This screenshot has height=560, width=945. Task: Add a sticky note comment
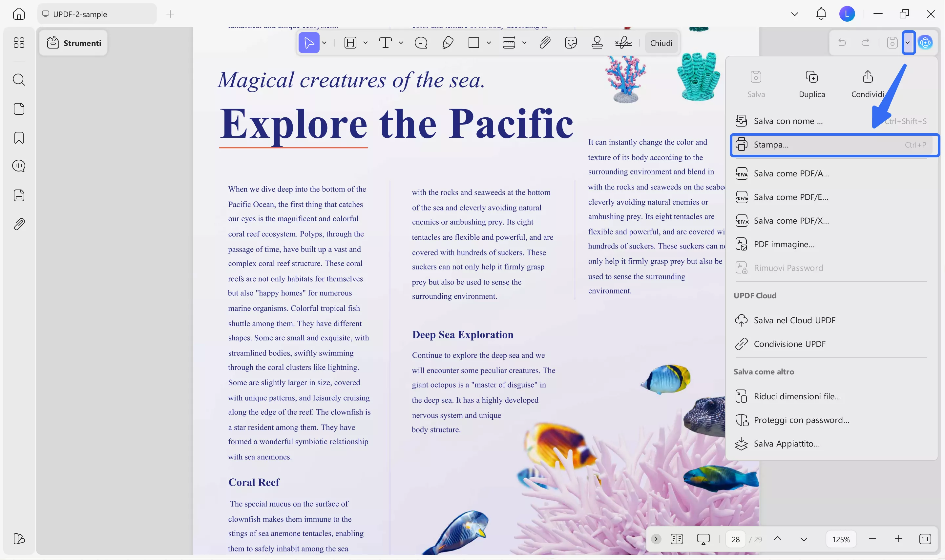click(x=421, y=43)
